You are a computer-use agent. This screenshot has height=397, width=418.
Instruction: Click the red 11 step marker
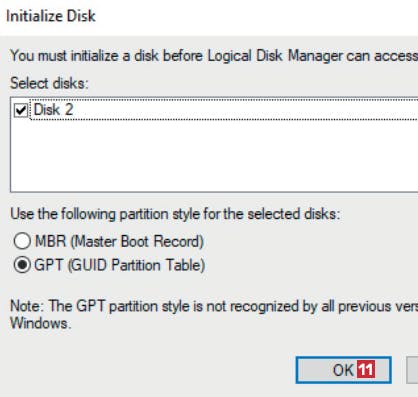click(366, 369)
